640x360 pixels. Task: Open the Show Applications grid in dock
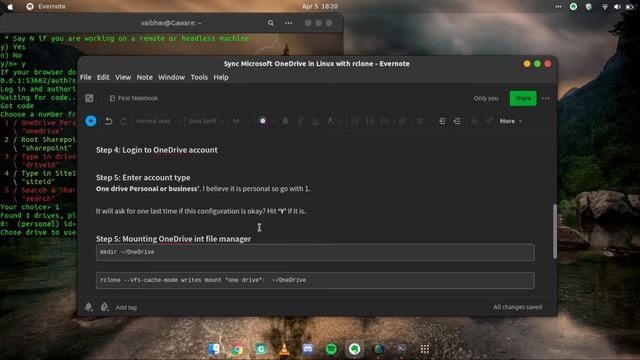(425, 349)
